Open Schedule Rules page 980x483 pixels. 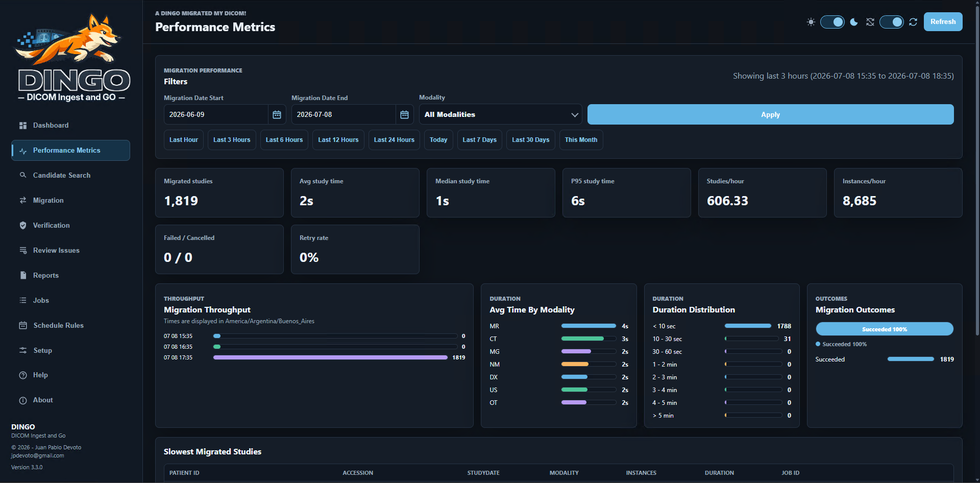click(x=70, y=325)
